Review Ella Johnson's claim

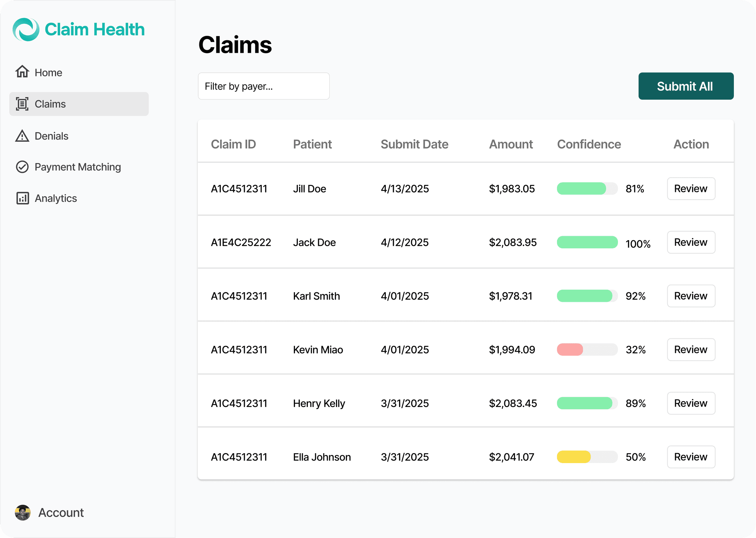691,457
